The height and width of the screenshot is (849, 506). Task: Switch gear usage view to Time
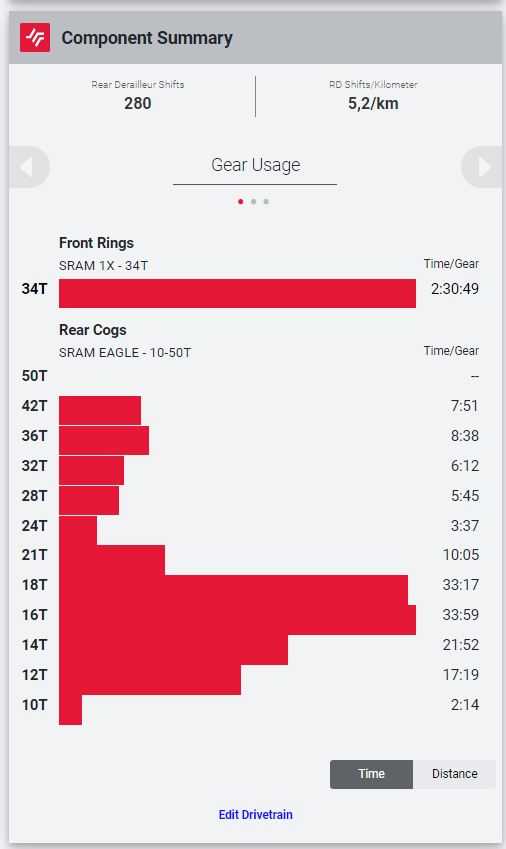(371, 774)
